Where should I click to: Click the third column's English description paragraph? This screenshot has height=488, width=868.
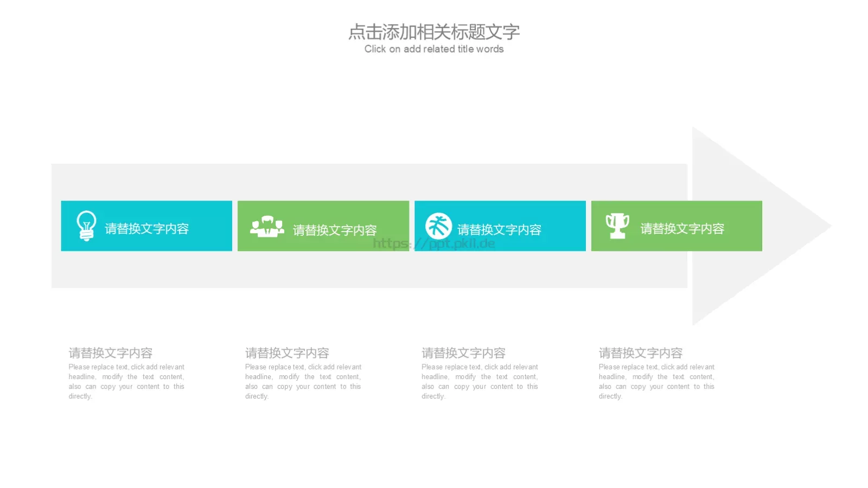tap(479, 381)
